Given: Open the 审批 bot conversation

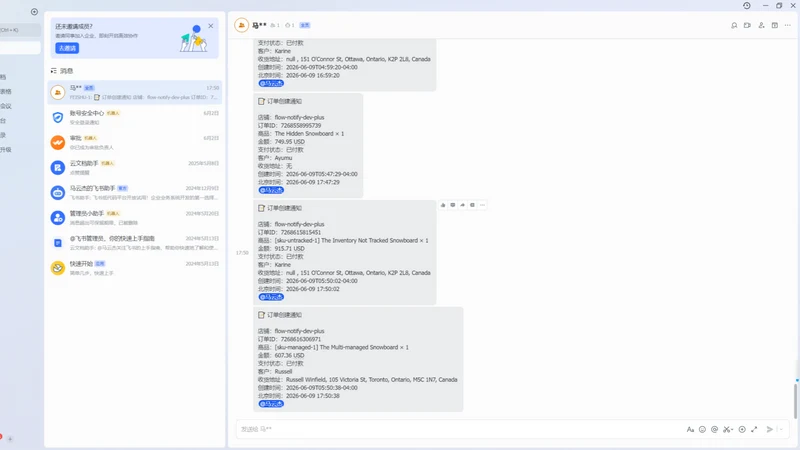Looking at the screenshot, I should coord(135,142).
